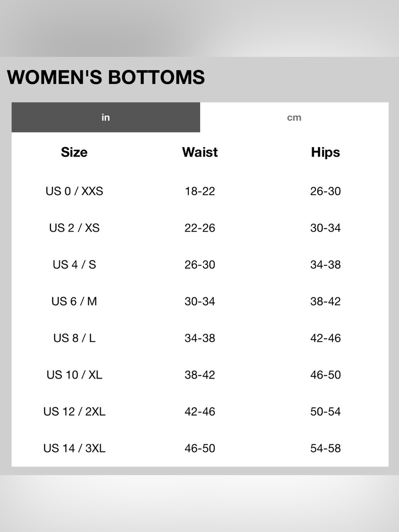Click the 30-34 waist value
The width and height of the screenshot is (399, 532).
click(x=200, y=301)
